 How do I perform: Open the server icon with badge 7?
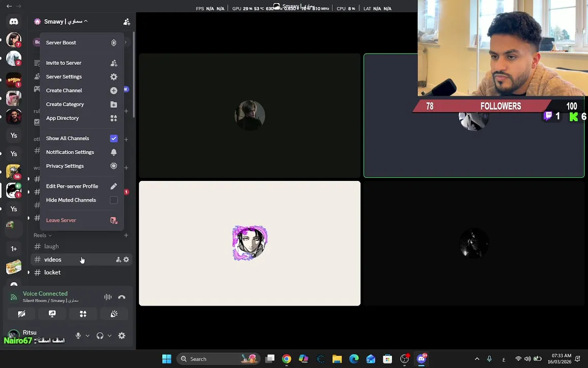click(13, 39)
